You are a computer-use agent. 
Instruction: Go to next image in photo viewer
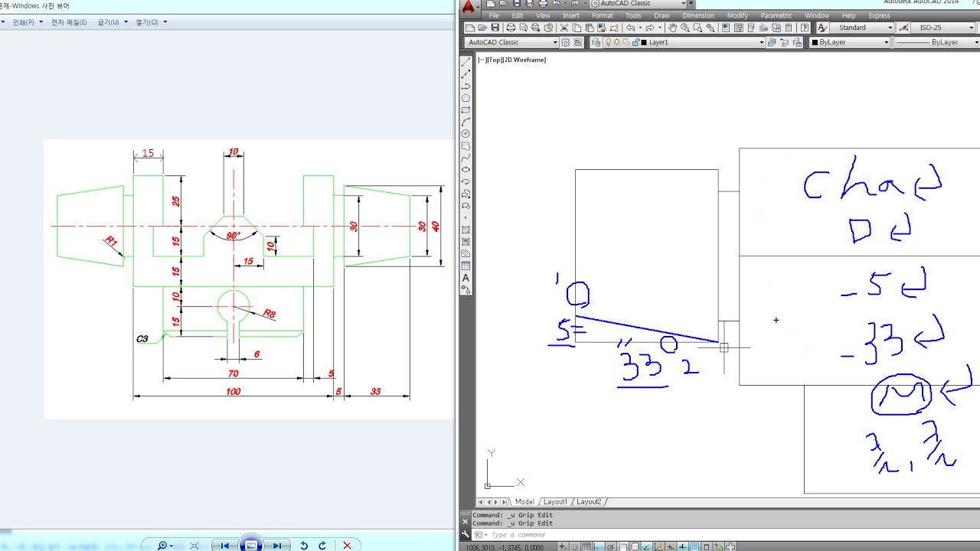276,545
